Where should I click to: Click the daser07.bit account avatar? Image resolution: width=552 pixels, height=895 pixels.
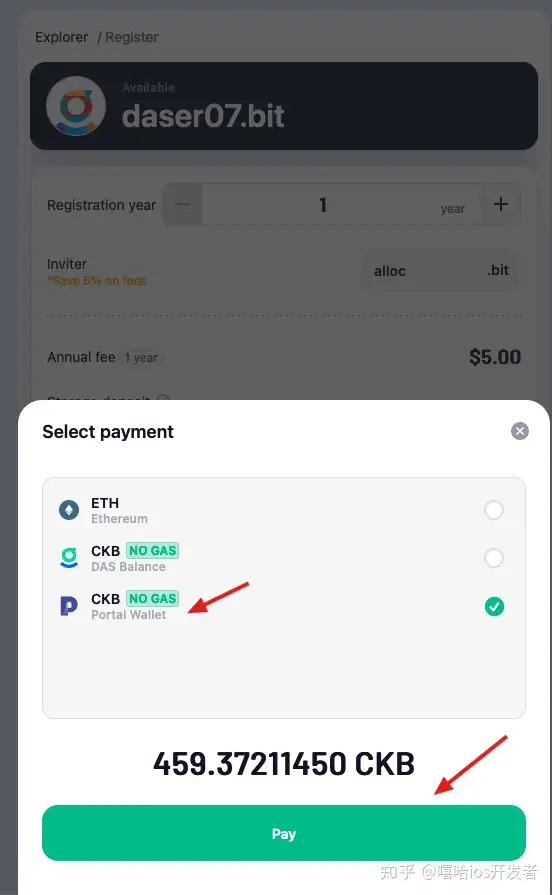[76, 106]
